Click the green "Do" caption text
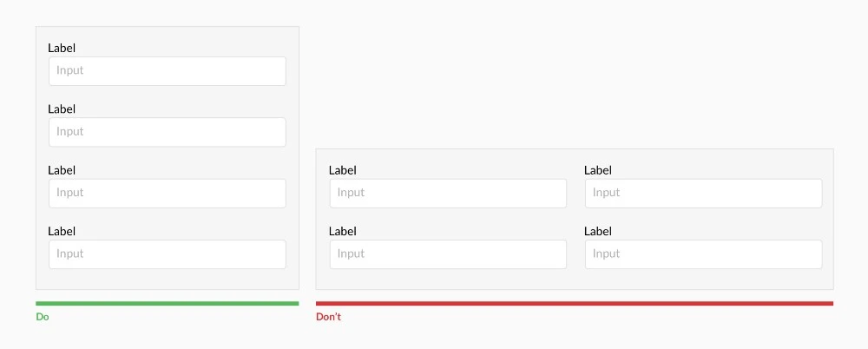Screen dimensions: 868x349 coord(43,317)
